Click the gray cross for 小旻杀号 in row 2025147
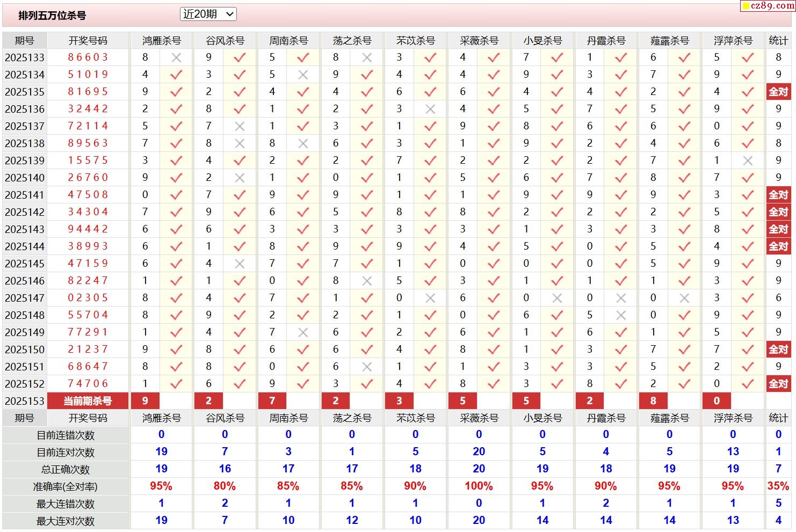Screen dimensions: 796x532 click(x=557, y=298)
